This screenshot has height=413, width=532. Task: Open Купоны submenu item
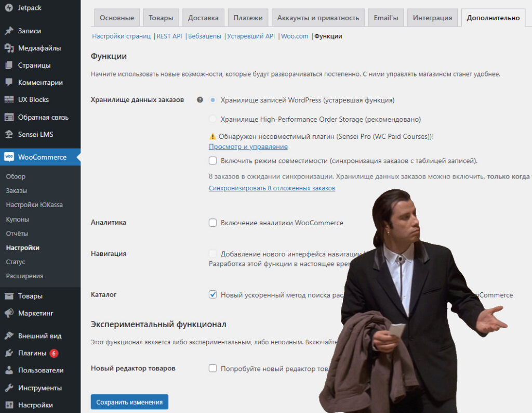coord(17,220)
